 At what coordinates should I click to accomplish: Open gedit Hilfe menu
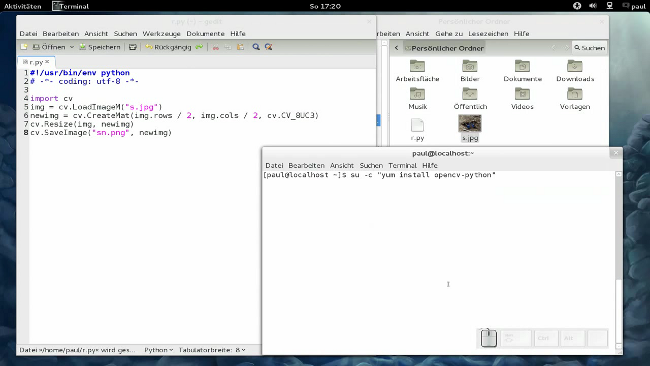pyautogui.click(x=238, y=34)
